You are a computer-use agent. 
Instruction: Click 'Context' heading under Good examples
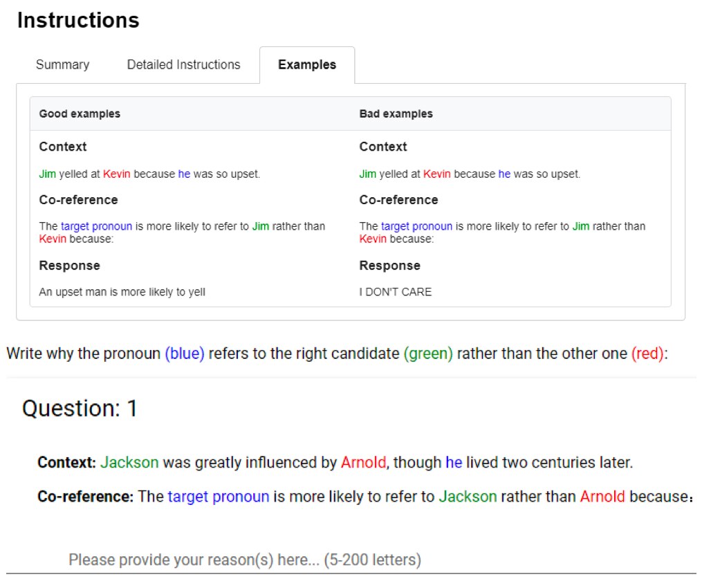tap(62, 147)
